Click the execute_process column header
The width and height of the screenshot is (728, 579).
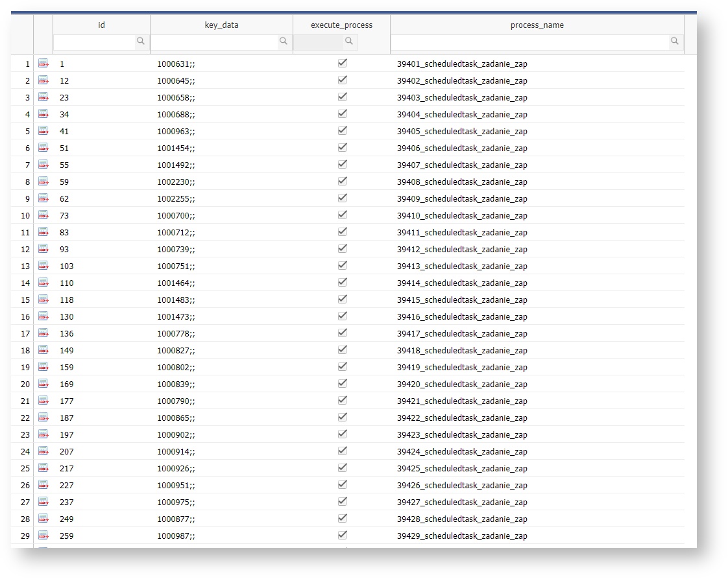[341, 25]
